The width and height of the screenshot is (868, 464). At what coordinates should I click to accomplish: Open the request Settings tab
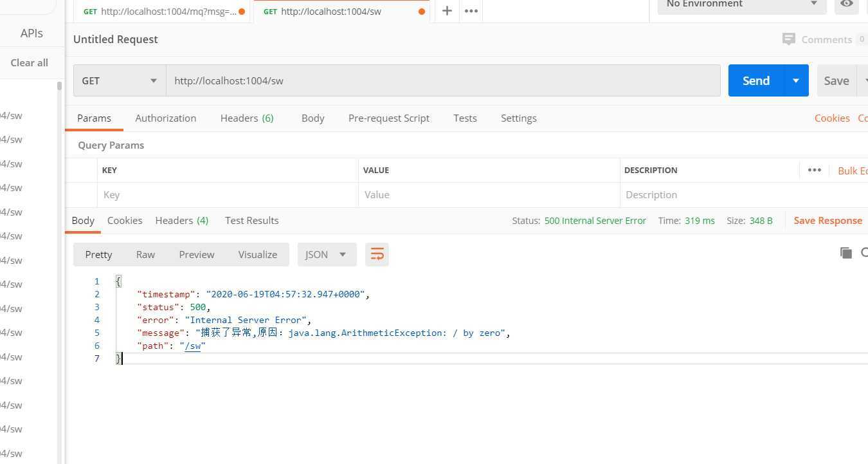(x=519, y=118)
